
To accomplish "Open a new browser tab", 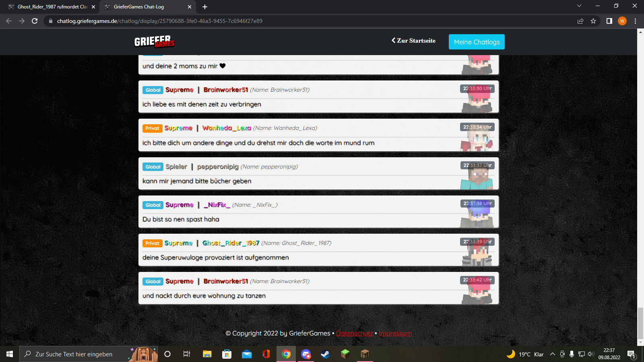I will pyautogui.click(x=205, y=7).
